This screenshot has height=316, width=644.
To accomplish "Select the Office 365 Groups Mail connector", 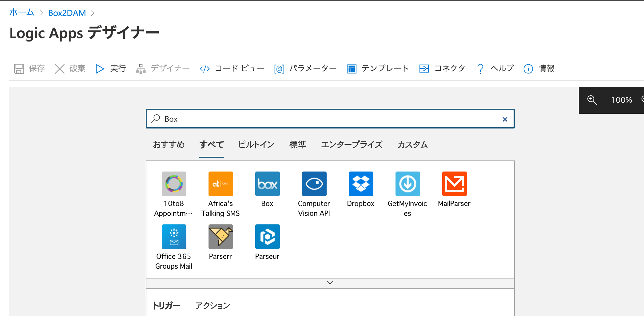I will [x=174, y=237].
